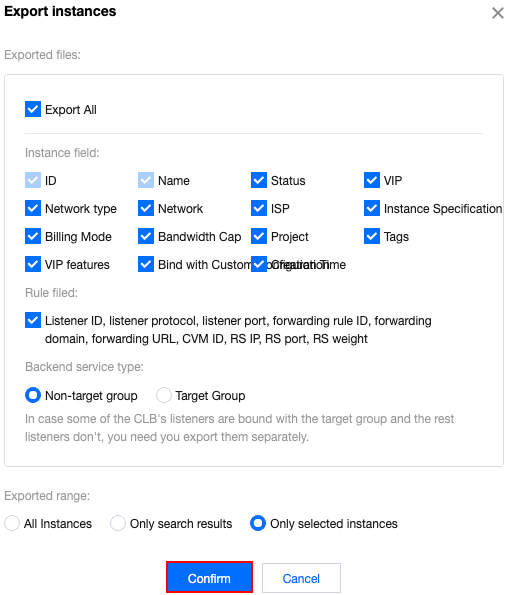Uncheck Instance Specification checkbox
509x595 pixels.
[372, 208]
